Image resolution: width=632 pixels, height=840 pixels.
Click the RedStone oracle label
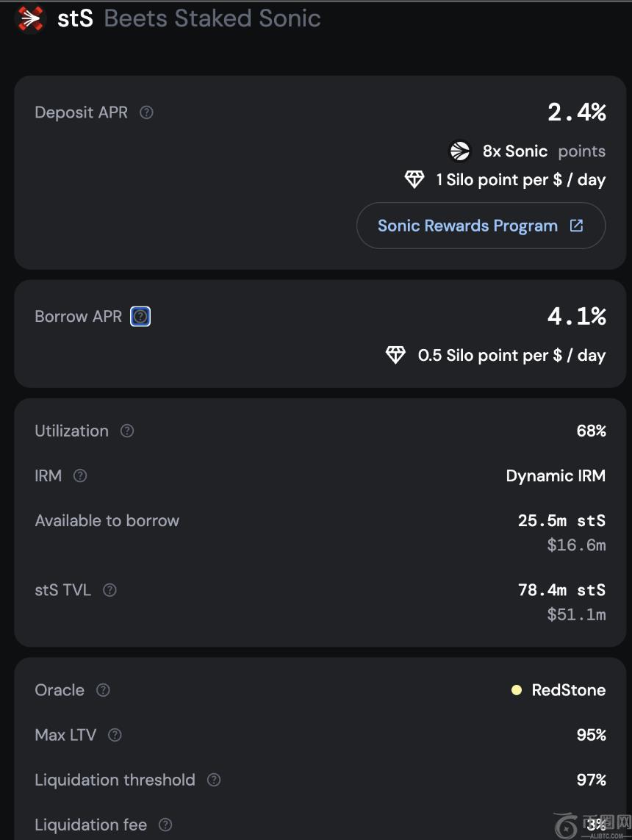(x=568, y=690)
